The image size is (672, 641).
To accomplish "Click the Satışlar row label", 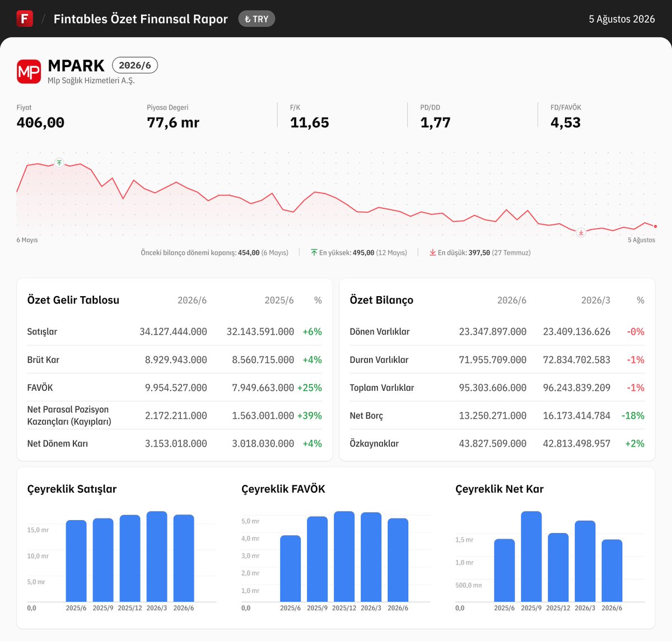I will (x=42, y=331).
